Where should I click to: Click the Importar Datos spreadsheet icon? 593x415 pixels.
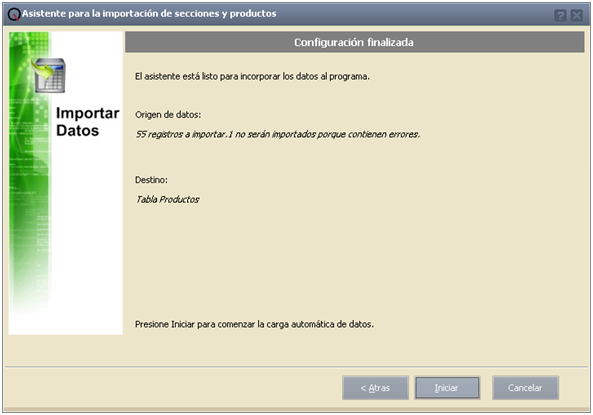[x=49, y=76]
